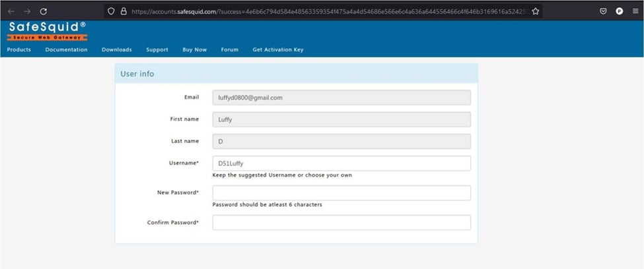Go to Downloads in the navigation

tap(117, 49)
